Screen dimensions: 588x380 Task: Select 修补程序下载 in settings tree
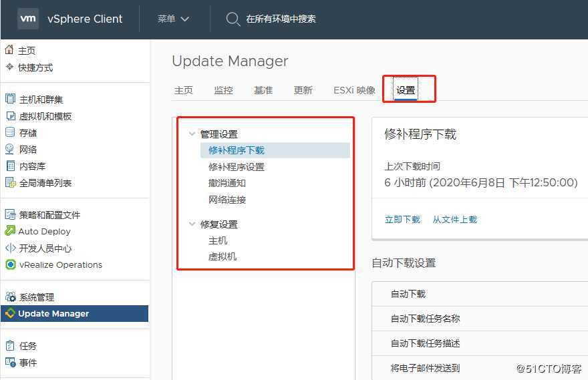pyautogui.click(x=275, y=150)
